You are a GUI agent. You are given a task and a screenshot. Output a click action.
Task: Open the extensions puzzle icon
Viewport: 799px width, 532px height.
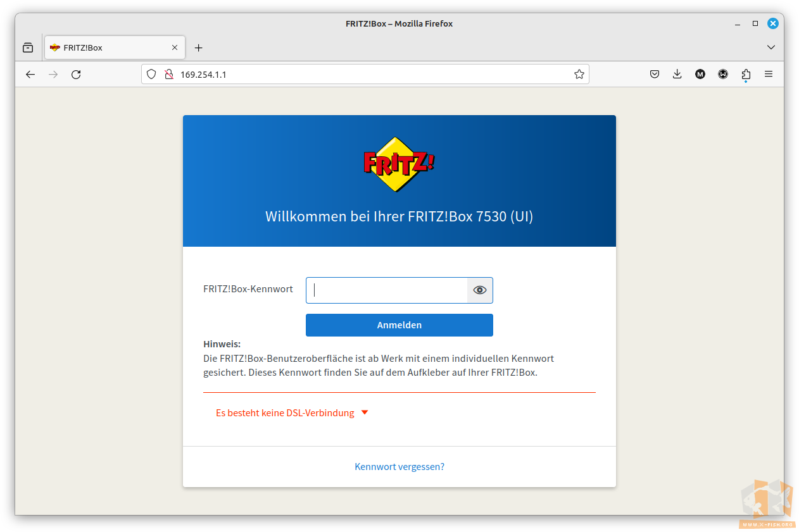(746, 74)
